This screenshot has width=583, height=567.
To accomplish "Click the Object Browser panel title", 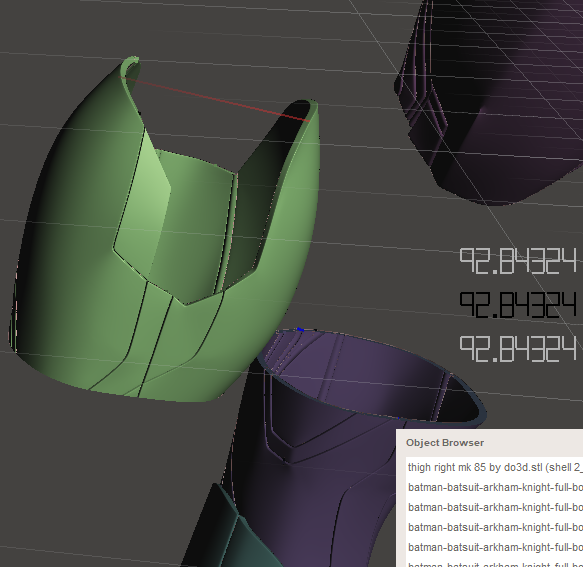I will tap(445, 443).
